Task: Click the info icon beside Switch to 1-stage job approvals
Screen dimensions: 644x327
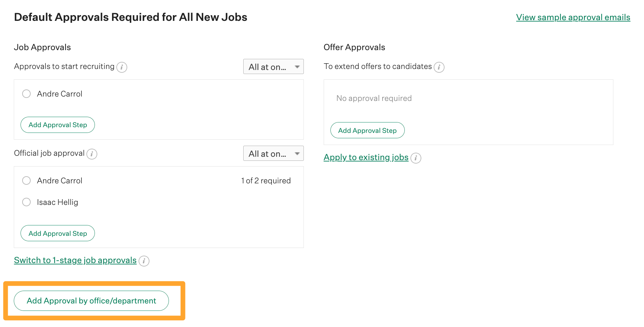Action: click(144, 261)
